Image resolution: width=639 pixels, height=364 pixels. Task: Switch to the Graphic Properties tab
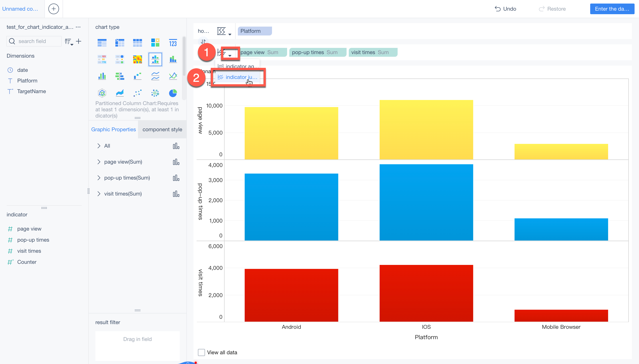click(113, 129)
